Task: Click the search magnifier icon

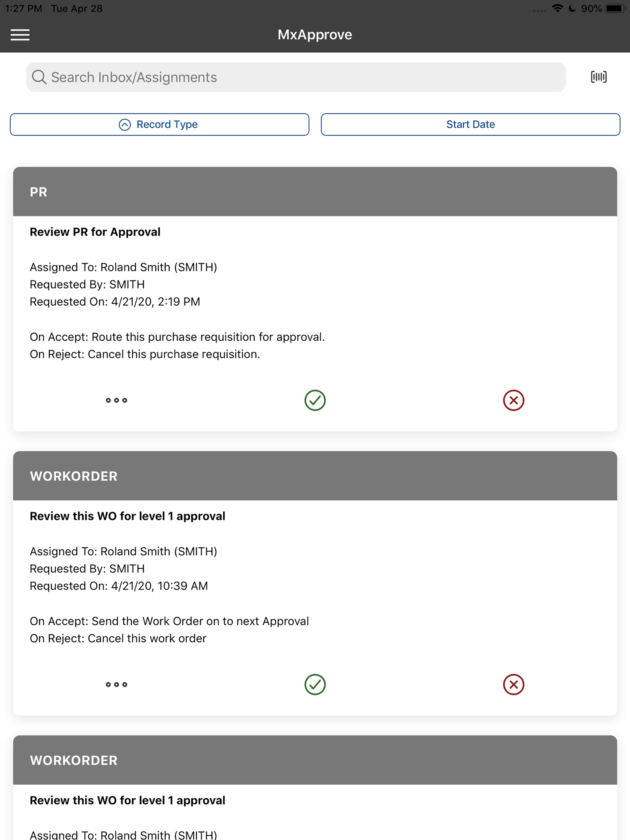Action: pyautogui.click(x=39, y=77)
